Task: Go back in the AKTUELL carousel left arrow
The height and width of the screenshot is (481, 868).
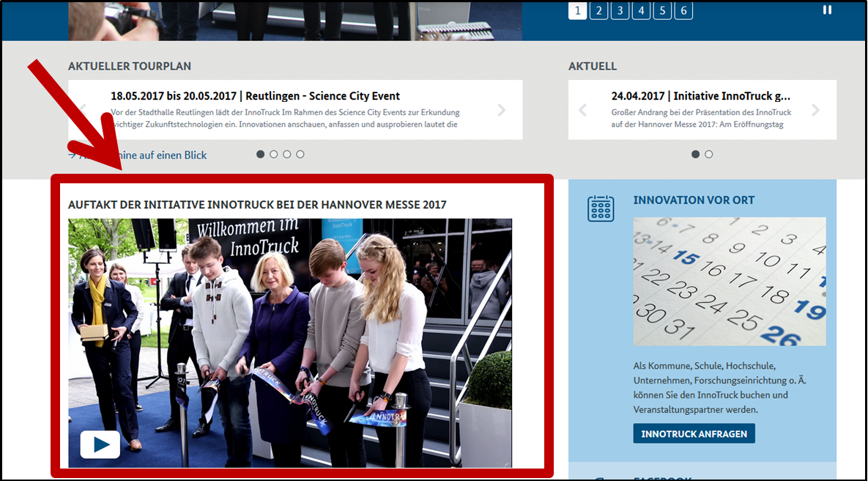Action: coord(582,109)
